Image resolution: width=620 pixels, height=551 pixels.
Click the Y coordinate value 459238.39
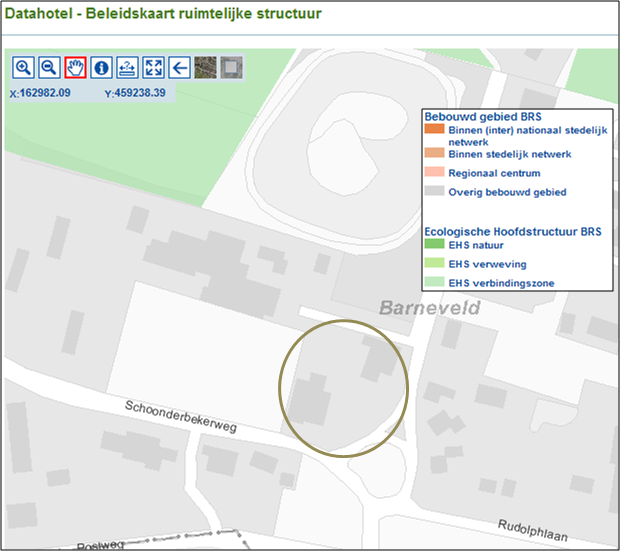(x=140, y=93)
